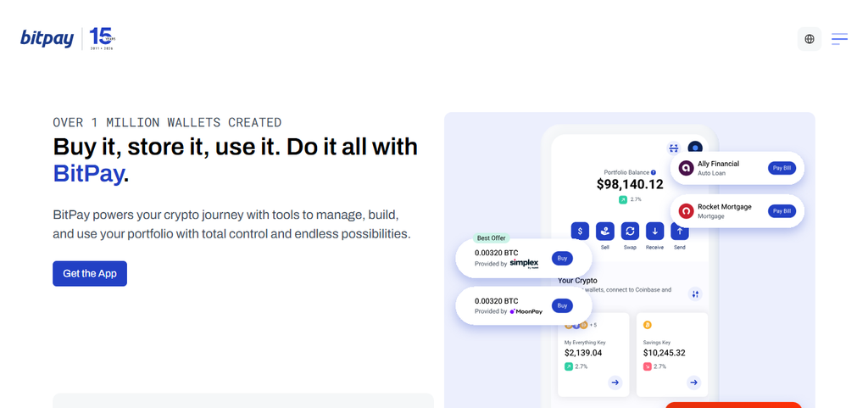Click the OVER 1 MILLION WALLETS CREATED text
This screenshot has width=868, height=408.
pos(167,122)
